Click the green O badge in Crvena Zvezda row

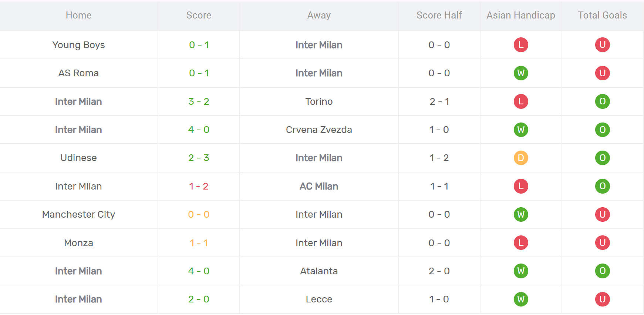[602, 130]
